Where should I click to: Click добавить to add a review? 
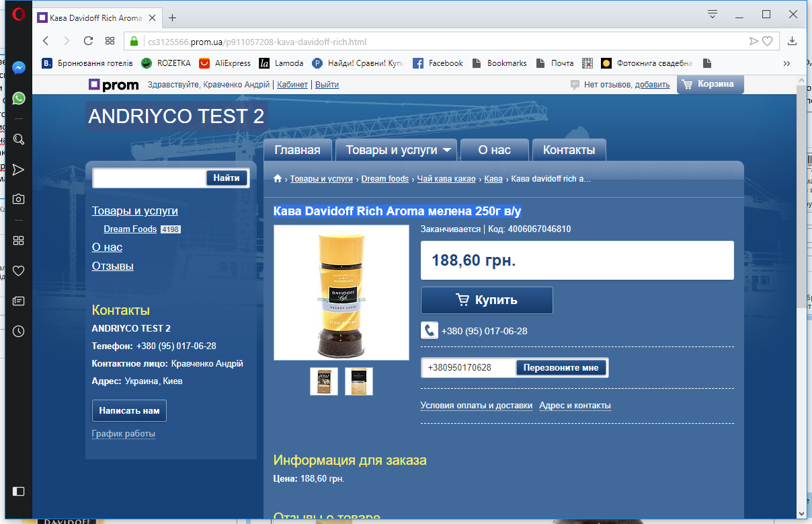coord(652,85)
